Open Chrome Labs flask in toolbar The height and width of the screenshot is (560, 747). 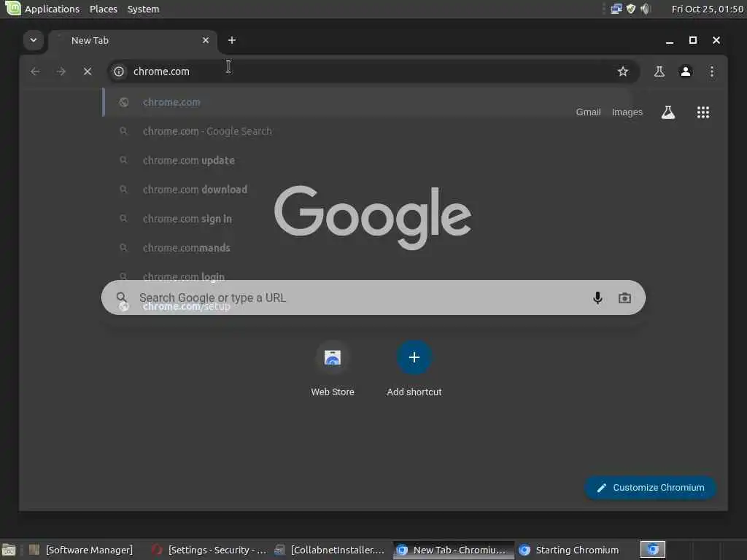click(659, 71)
